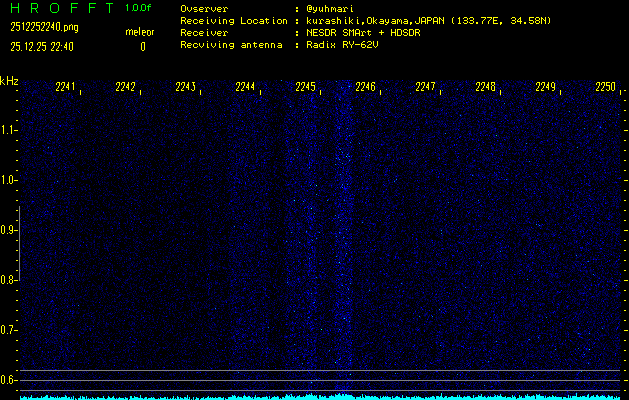629x400 pixels.
Task: Click the 0.9 kHz axis label
Action: 7,230
